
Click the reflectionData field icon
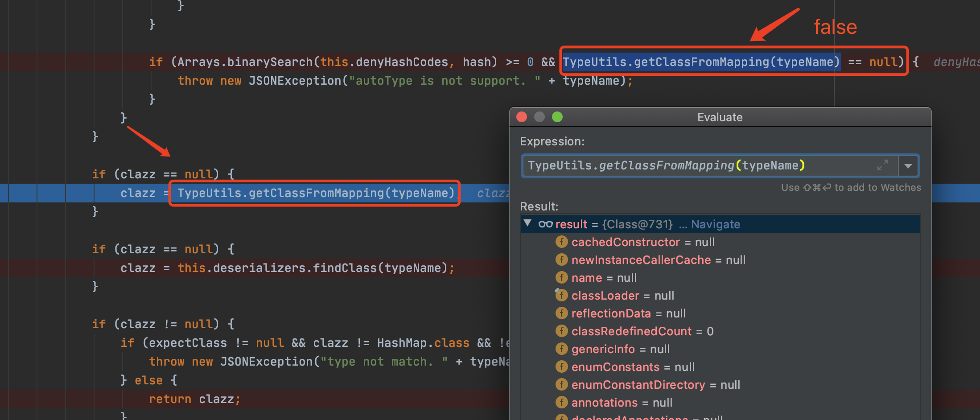pyautogui.click(x=561, y=313)
